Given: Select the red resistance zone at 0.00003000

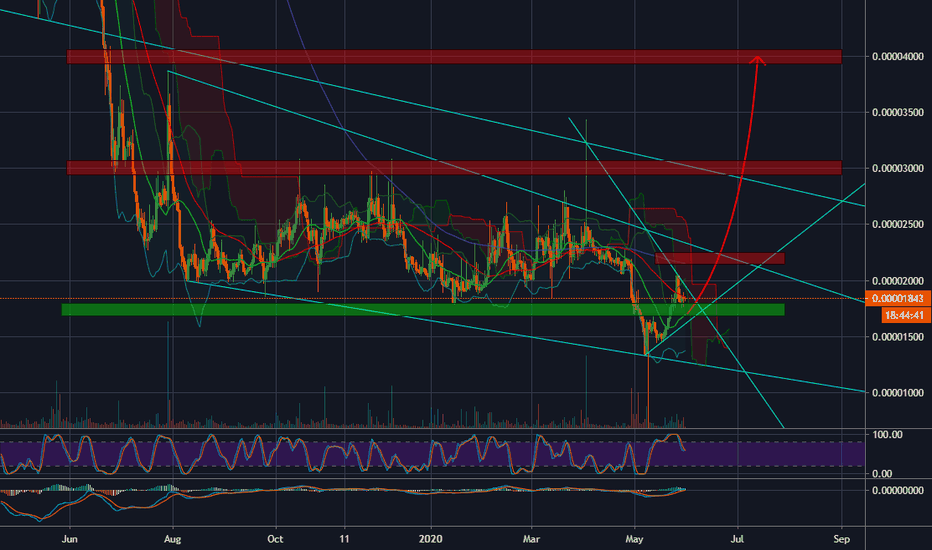Looking at the screenshot, I should tap(454, 168).
